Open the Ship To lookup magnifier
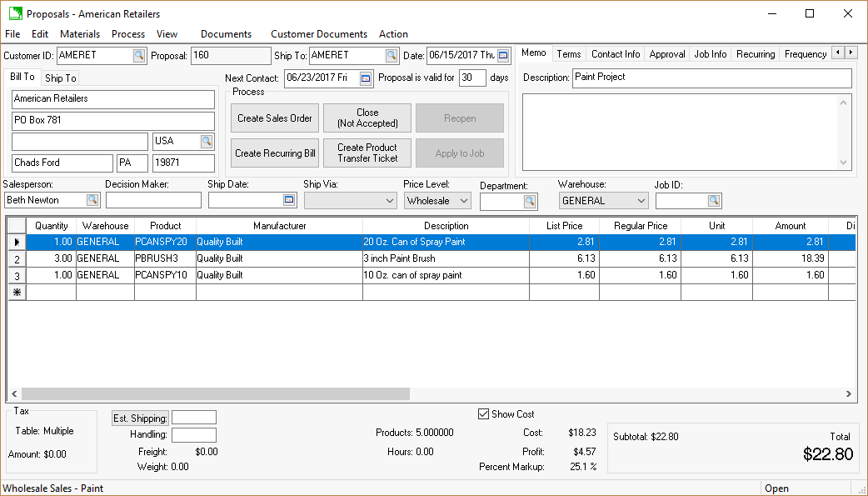This screenshot has width=868, height=496. coord(392,54)
